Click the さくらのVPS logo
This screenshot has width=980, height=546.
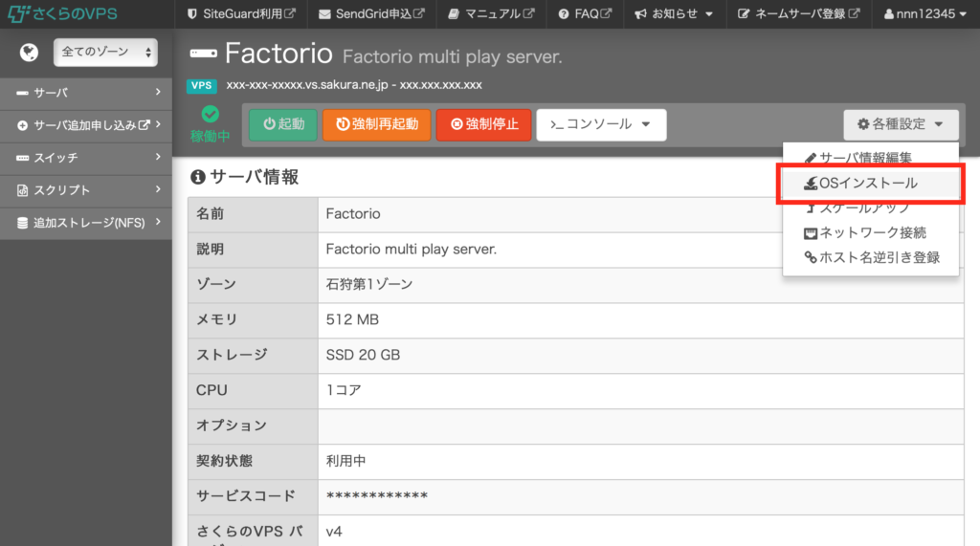click(x=62, y=13)
